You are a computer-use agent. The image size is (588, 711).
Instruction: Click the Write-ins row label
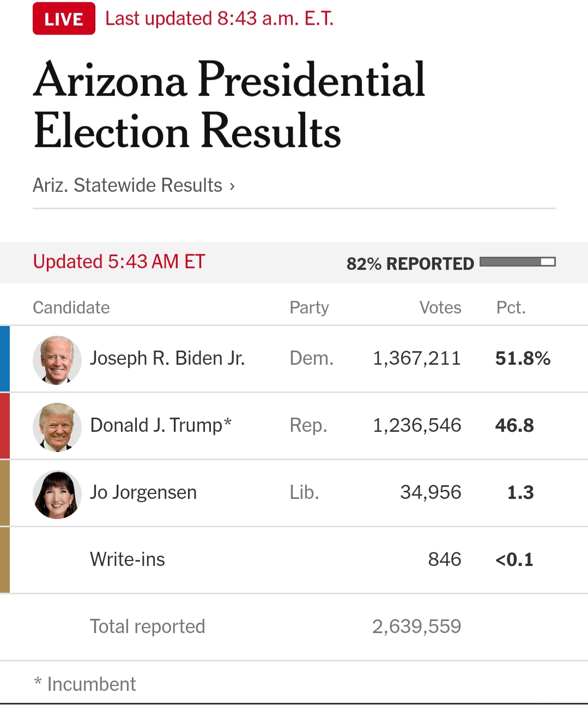pos(128,559)
